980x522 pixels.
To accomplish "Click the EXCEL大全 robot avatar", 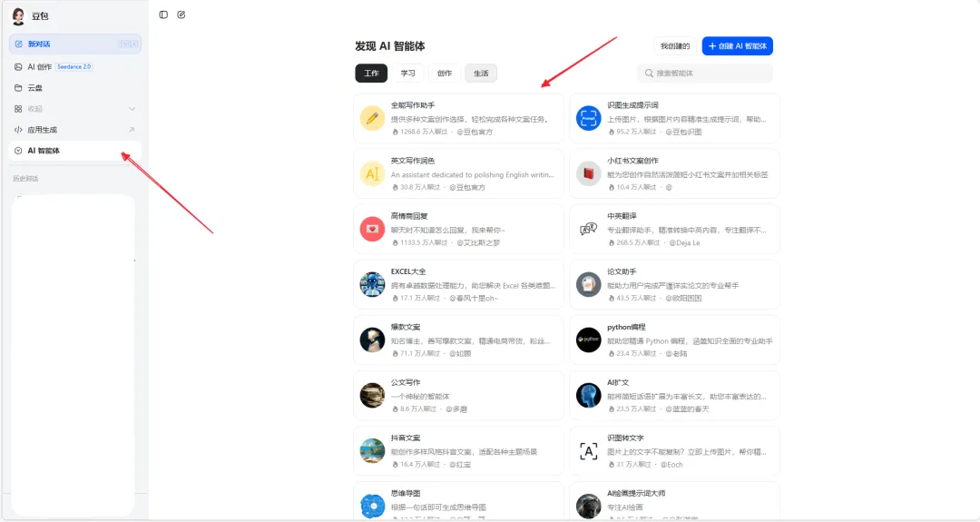I will coord(372,284).
